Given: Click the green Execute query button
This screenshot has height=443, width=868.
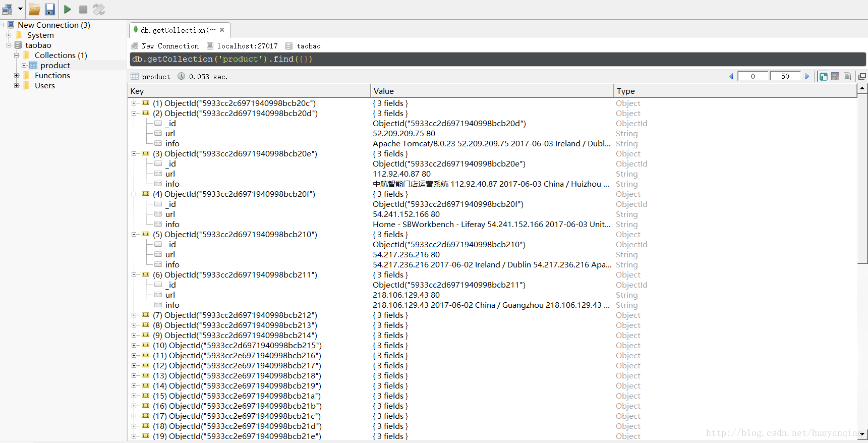Looking at the screenshot, I should click(x=67, y=9).
